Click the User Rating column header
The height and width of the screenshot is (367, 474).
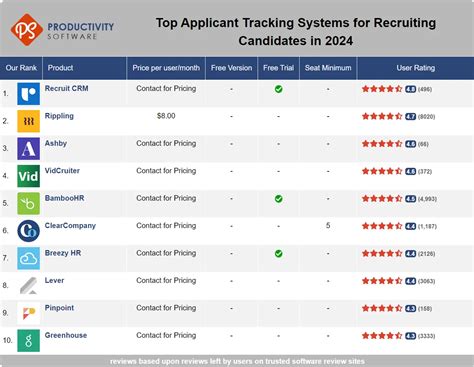point(416,68)
